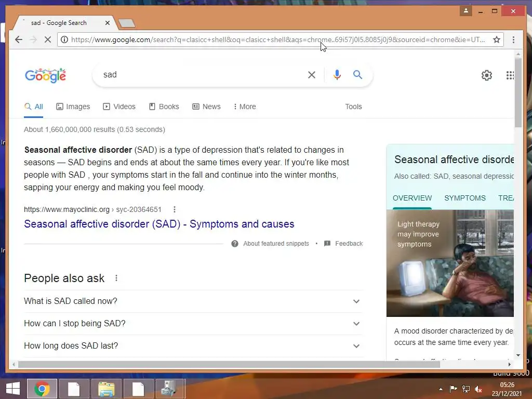Switch to Videos results tab
Image resolution: width=532 pixels, height=399 pixels.
coord(119,107)
